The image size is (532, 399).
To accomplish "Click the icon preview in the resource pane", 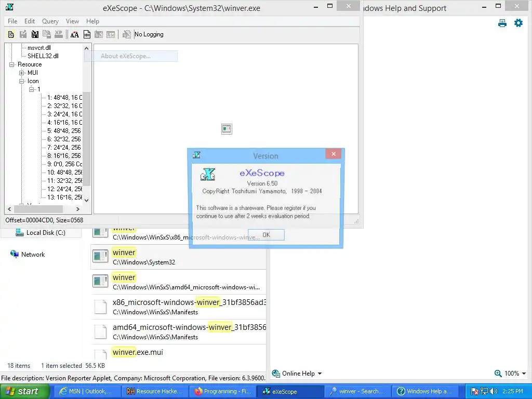I will 227,129.
